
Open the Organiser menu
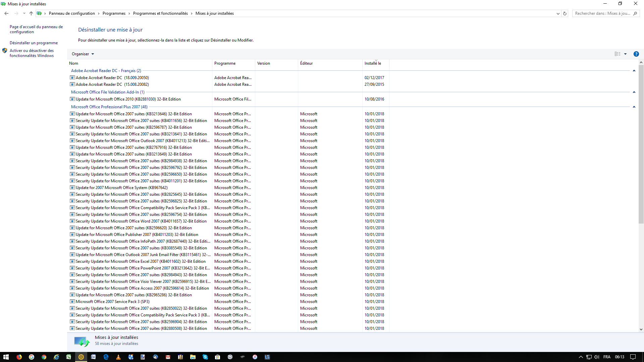coord(83,54)
